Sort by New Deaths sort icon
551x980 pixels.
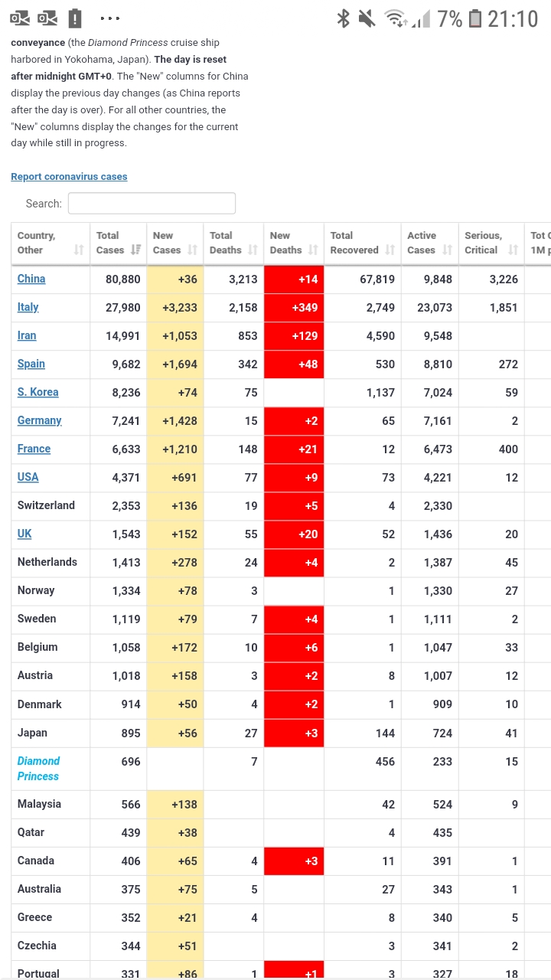(x=313, y=250)
